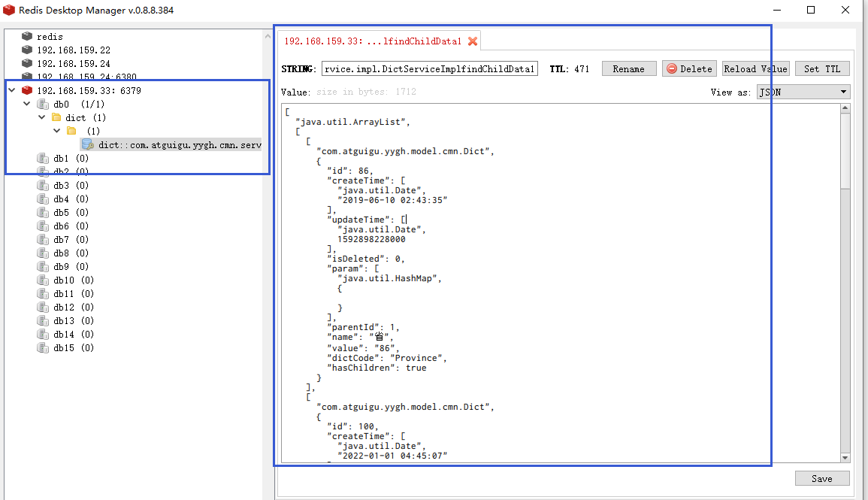Select the 192.168.159.22 connection label
This screenshot has height=500, width=868.
(x=74, y=50)
